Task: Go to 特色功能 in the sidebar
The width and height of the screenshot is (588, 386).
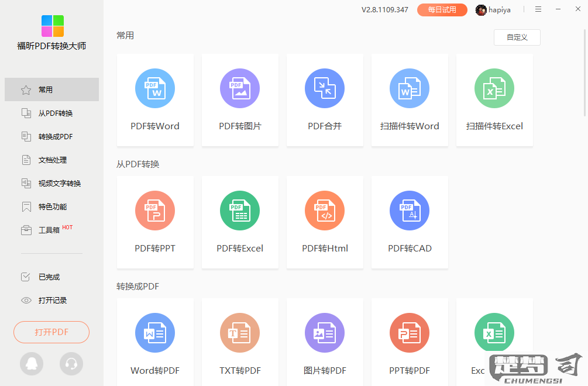Action: 51,206
